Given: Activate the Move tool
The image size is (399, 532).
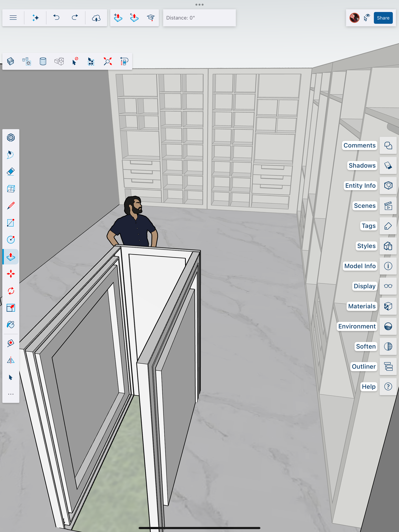Looking at the screenshot, I should click(x=11, y=274).
